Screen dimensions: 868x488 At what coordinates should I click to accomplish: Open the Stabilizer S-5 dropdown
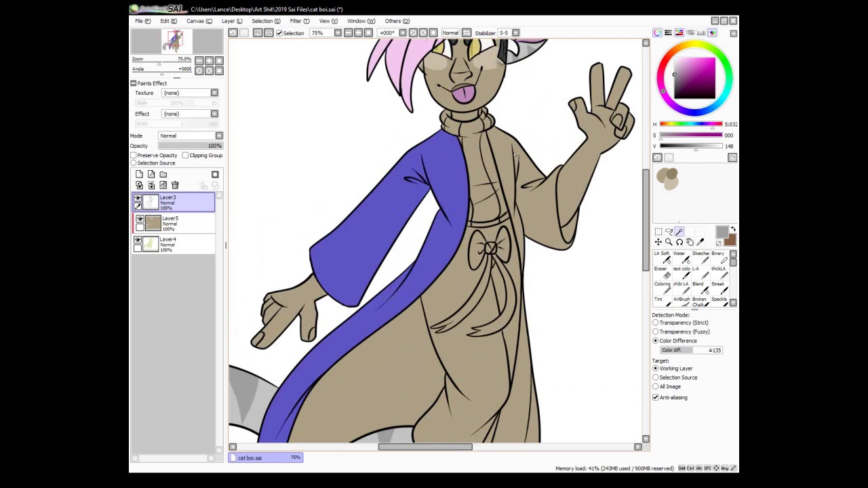[x=515, y=33]
